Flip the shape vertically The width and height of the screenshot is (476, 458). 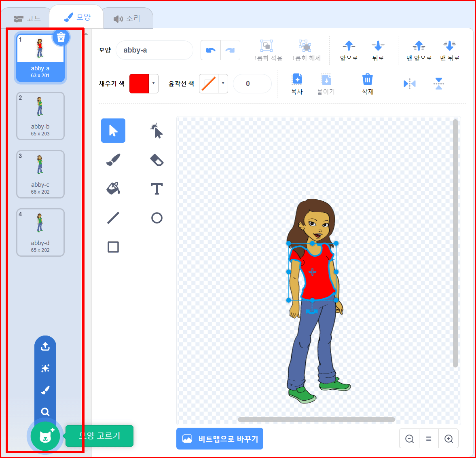pos(439,83)
